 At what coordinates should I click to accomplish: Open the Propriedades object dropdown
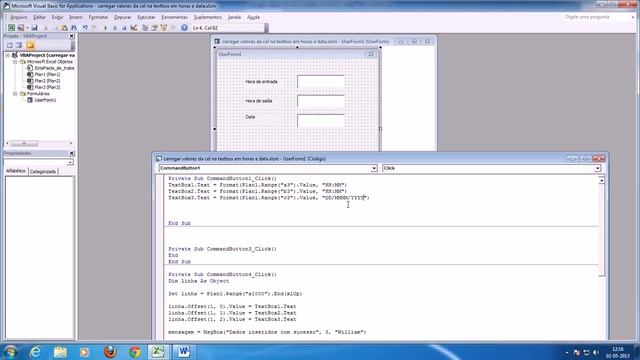70,162
